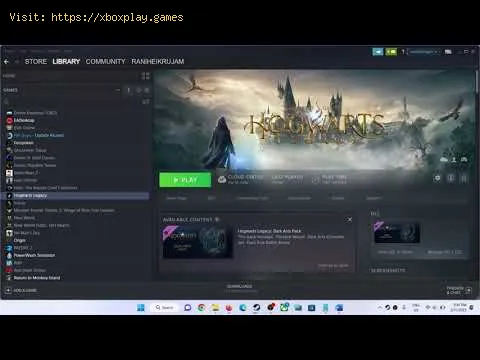Screen dimensions: 480x360
Task: Select Origin in the game list
Action: [19, 240]
